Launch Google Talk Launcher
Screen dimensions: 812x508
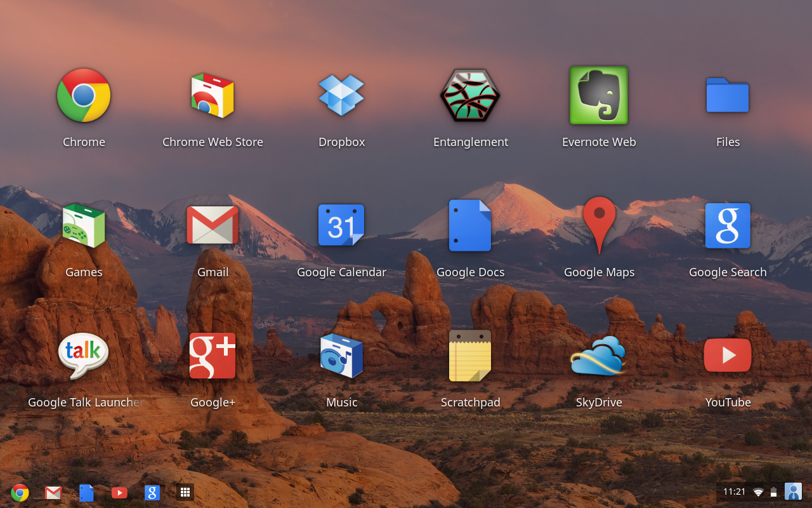[84, 356]
